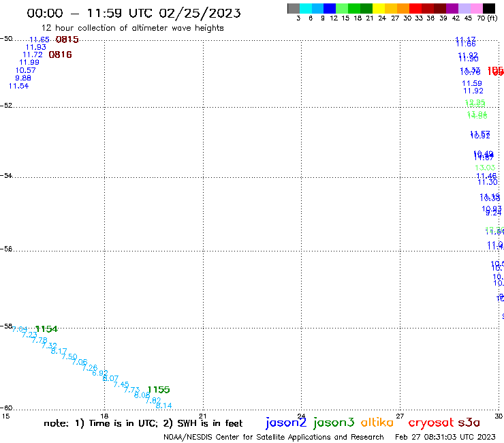Select the subtitle "12 hour collection of altimeter wave heights"
The width and height of the screenshot is (504, 443).
(132, 28)
